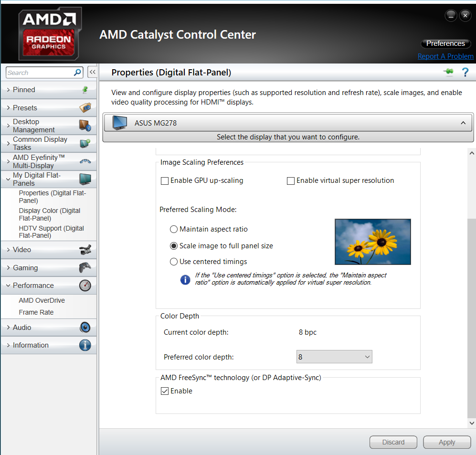Click the search magnifier icon
The height and width of the screenshot is (455, 476).
point(77,72)
